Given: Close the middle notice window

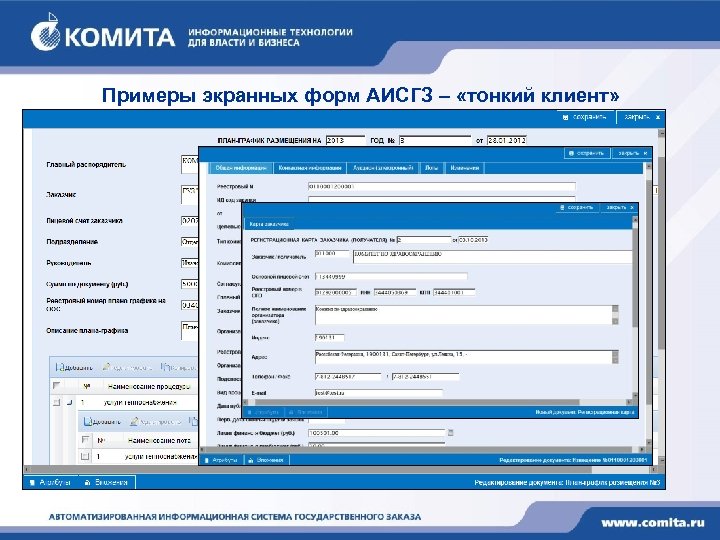Looking at the screenshot, I should coord(632,153).
